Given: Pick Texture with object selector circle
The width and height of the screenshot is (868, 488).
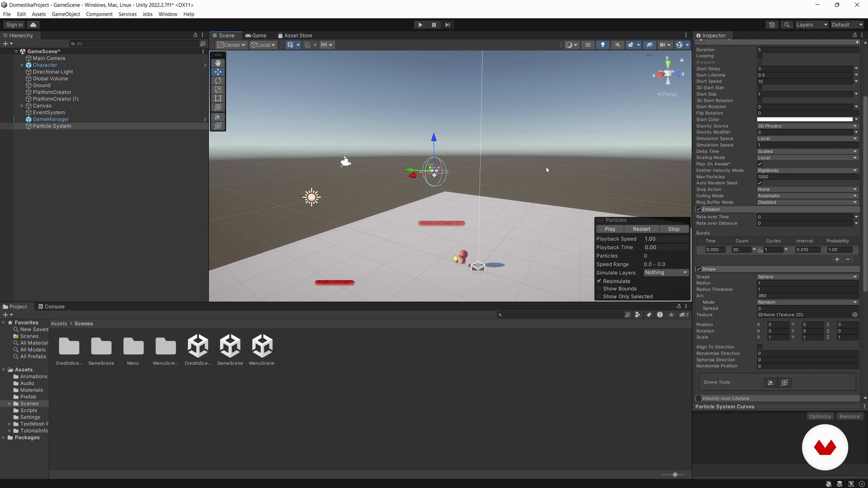Looking at the screenshot, I should pyautogui.click(x=855, y=315).
